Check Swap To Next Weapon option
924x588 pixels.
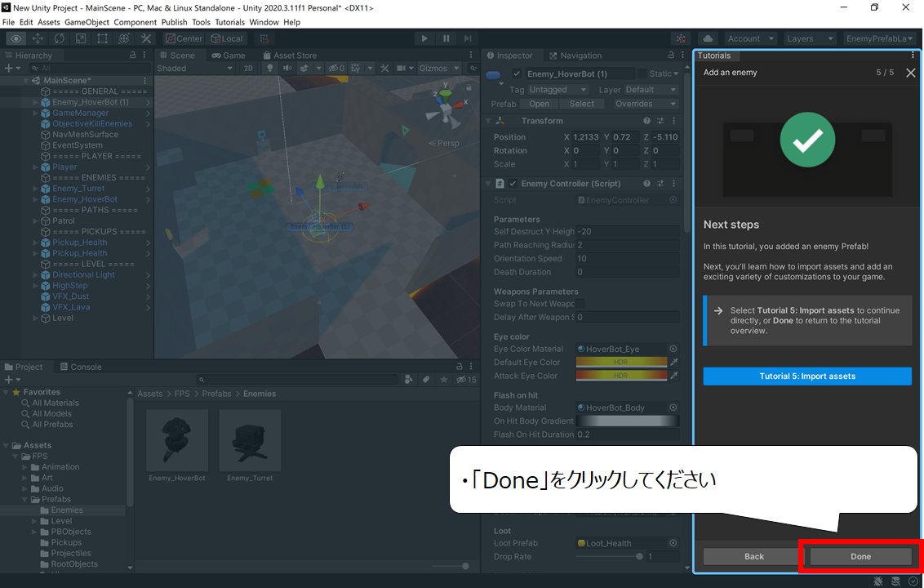(580, 304)
